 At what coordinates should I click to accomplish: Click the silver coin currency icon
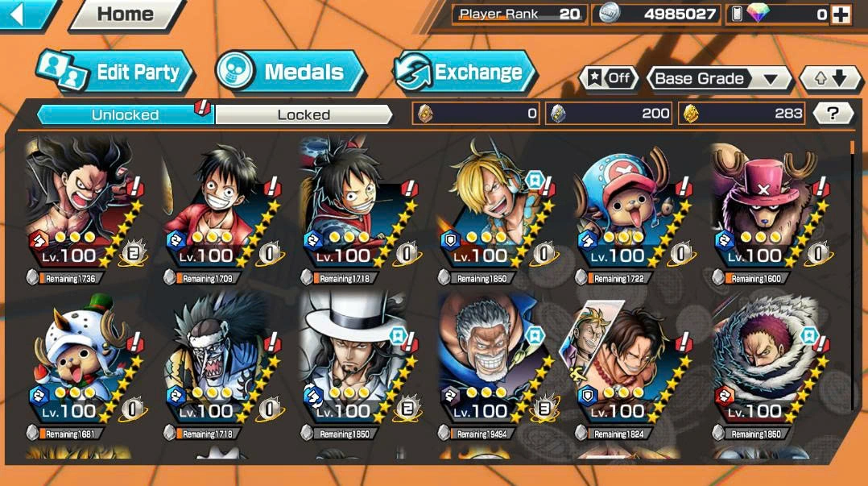click(610, 14)
